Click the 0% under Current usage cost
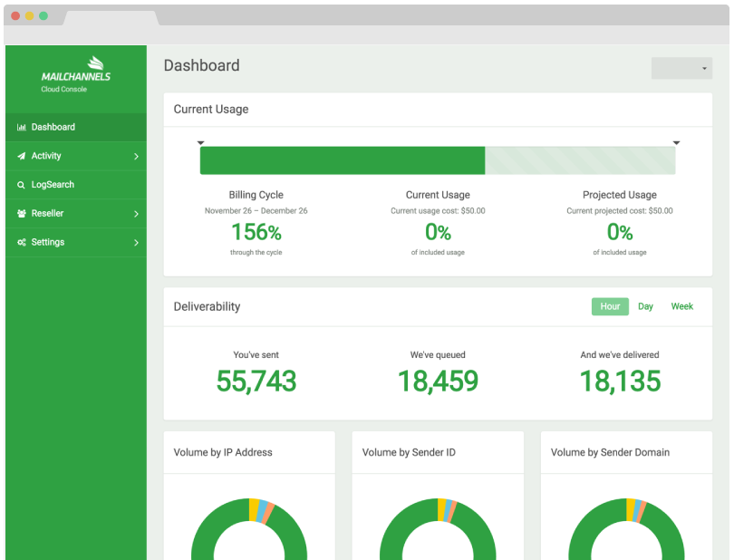 (x=439, y=232)
